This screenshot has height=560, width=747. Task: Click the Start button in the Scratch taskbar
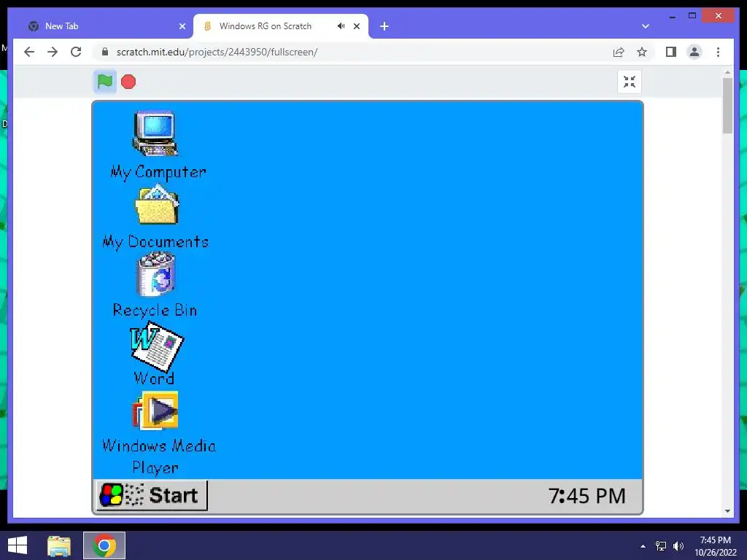tap(152, 495)
